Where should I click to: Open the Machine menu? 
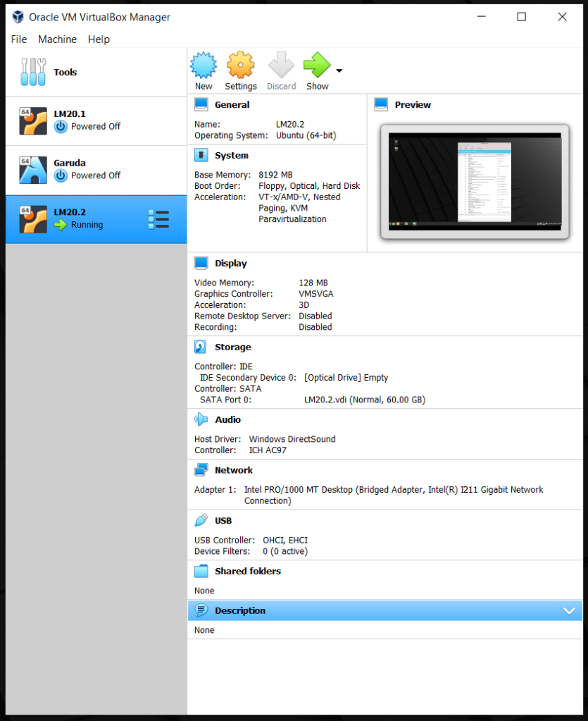tap(58, 39)
